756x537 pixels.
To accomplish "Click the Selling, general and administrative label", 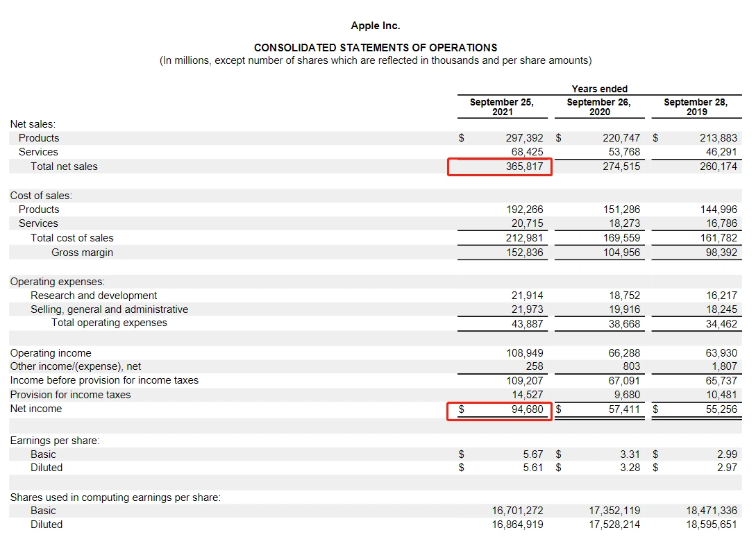I will point(110,309).
